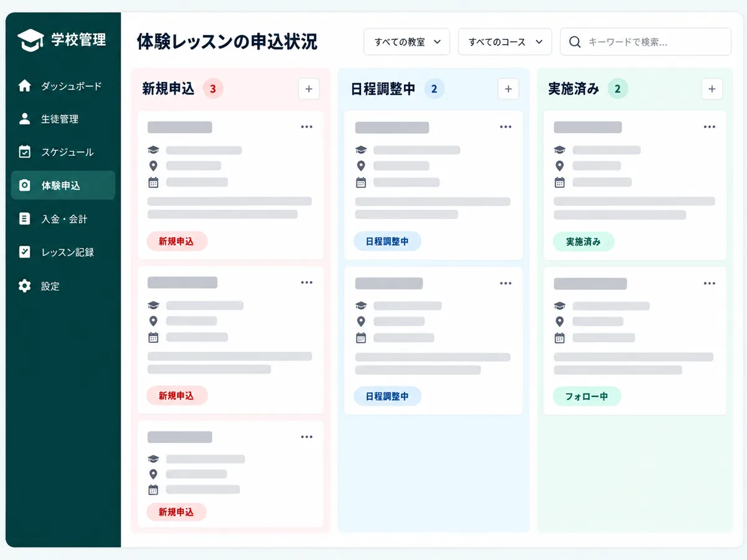
Task: Open 設定 in sidebar
Action: (63, 286)
